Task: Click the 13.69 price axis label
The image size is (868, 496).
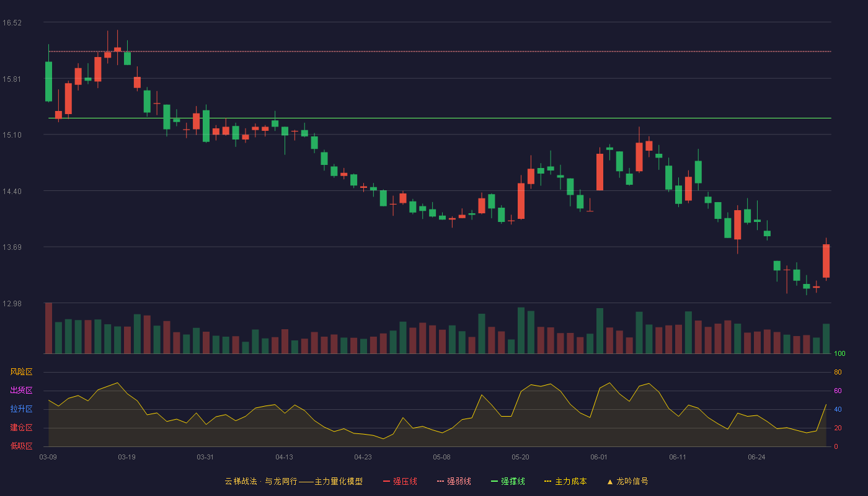Action: (x=12, y=247)
